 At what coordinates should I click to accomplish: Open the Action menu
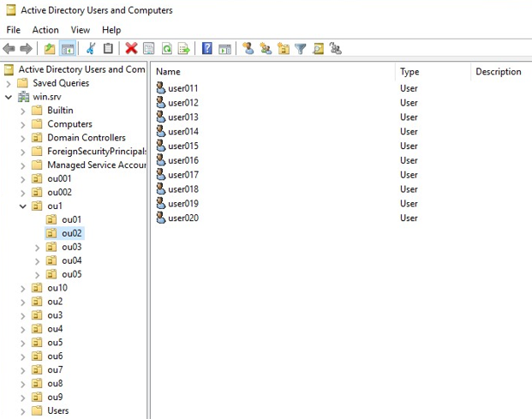coord(45,30)
